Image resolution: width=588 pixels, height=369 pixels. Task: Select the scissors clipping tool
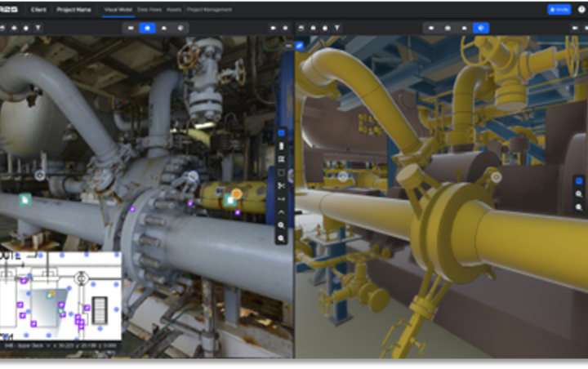pos(281,185)
